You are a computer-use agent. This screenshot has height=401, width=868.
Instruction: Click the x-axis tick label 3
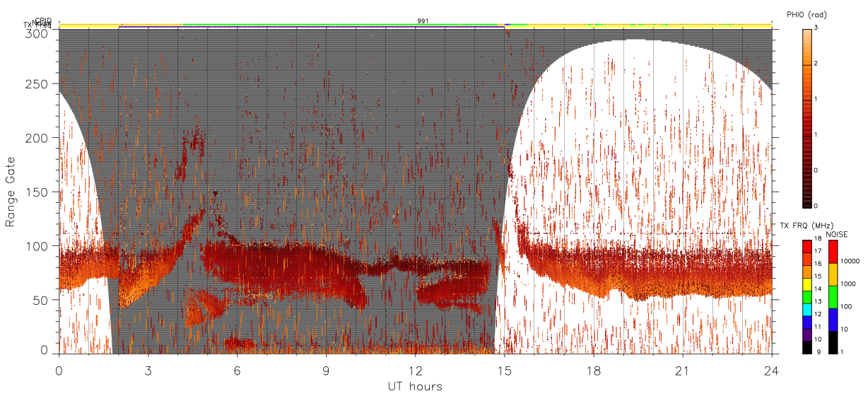[x=148, y=370]
